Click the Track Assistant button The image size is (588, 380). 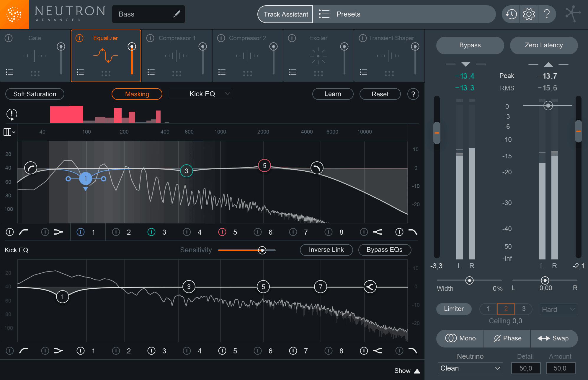pos(285,14)
